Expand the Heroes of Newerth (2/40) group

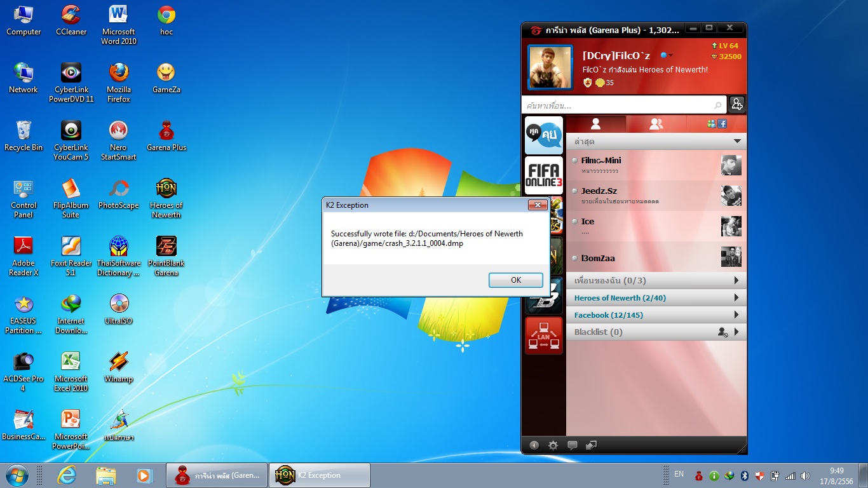point(736,297)
